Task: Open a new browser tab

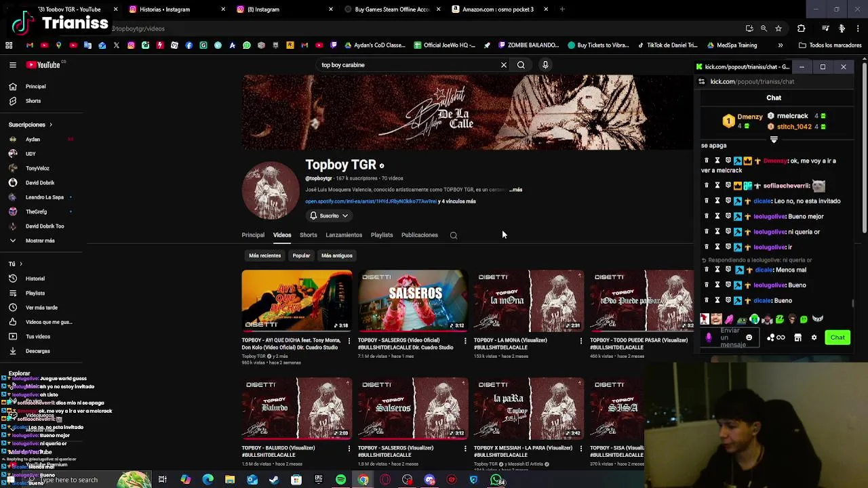Action: coord(562,9)
